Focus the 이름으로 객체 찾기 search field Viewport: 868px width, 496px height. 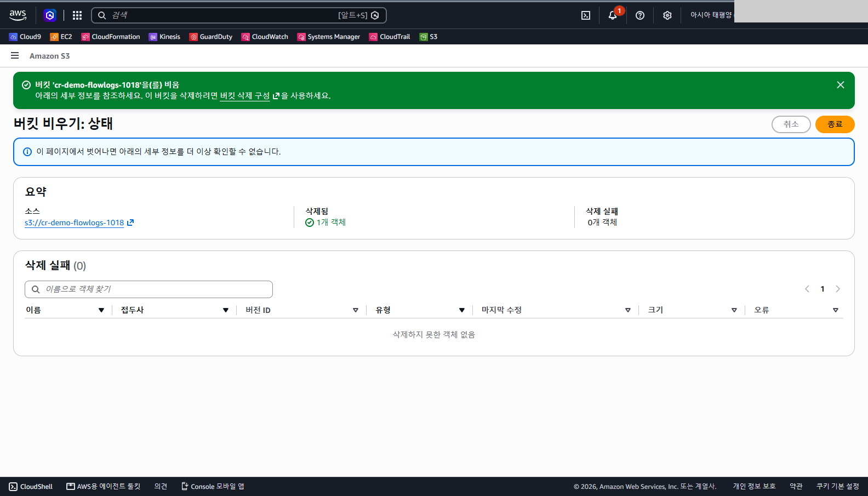tap(149, 289)
